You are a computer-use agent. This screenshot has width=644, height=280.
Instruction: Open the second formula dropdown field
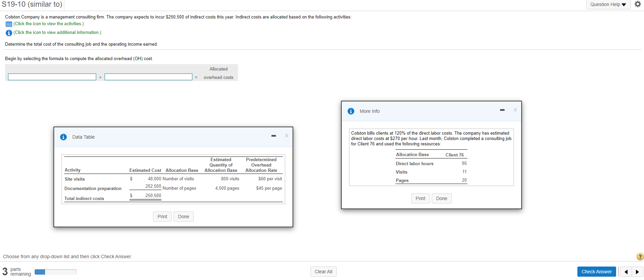(148, 77)
